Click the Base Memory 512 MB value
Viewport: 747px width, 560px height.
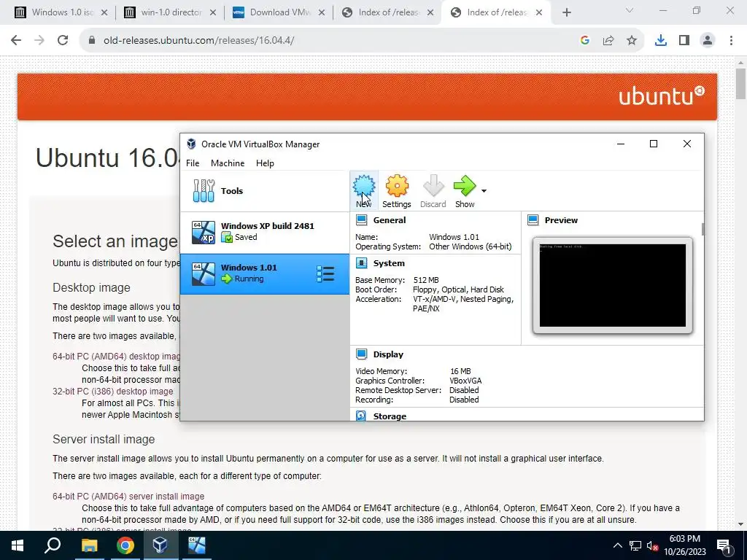[x=426, y=280]
